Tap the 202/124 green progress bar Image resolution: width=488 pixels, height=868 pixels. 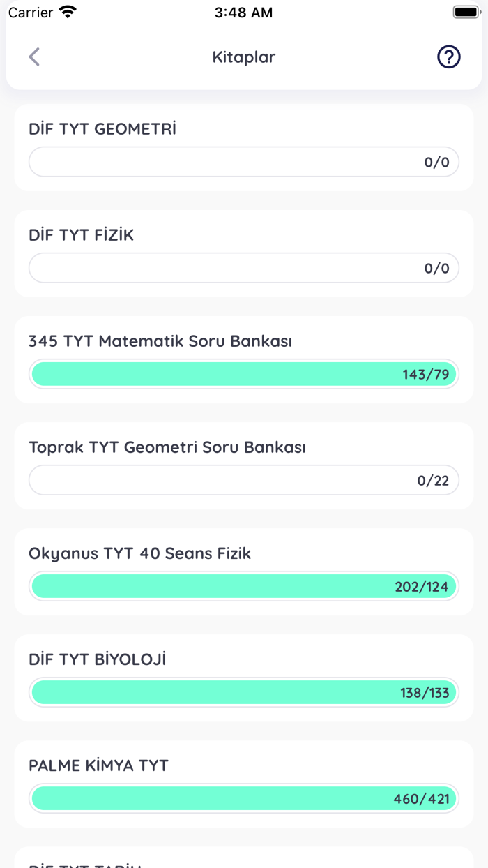[243, 586]
